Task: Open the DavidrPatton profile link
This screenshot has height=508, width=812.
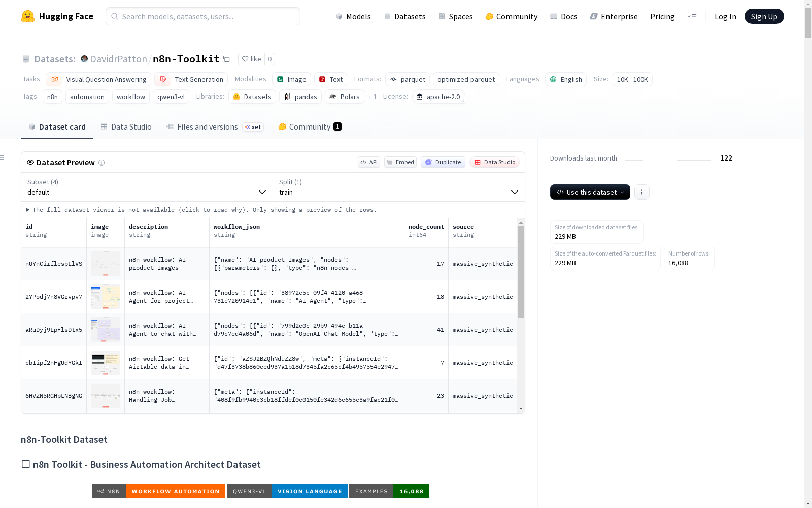Action: click(118, 59)
